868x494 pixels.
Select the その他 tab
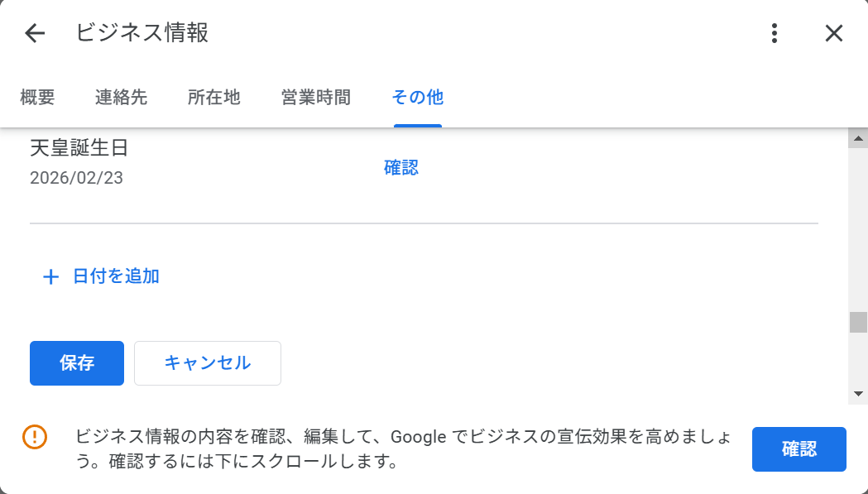[x=418, y=98]
